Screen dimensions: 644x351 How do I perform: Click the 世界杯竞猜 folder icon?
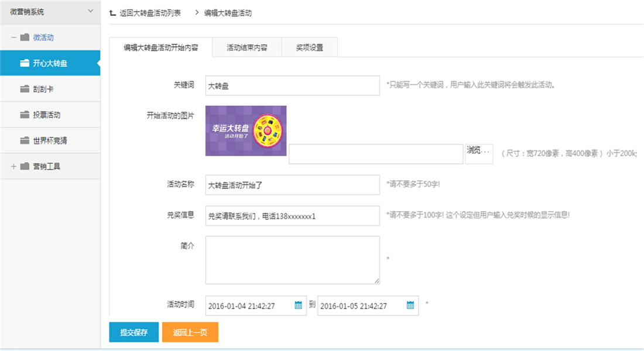[x=25, y=140]
